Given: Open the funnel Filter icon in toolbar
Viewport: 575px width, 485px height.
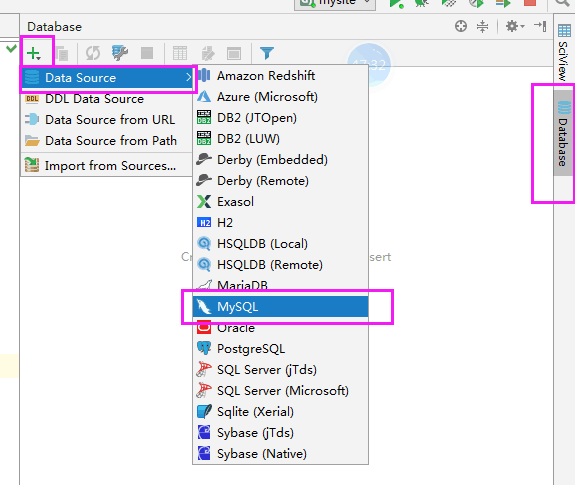Looking at the screenshot, I should pos(267,53).
